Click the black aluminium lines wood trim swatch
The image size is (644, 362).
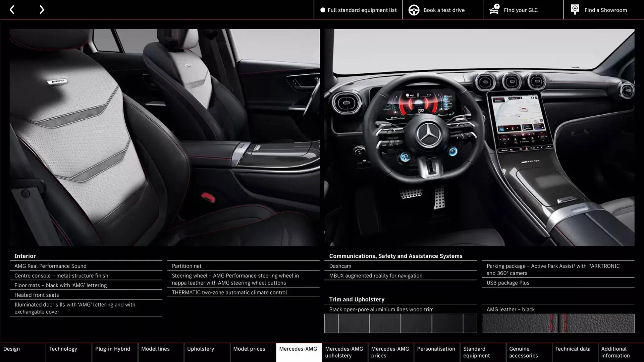click(x=400, y=323)
